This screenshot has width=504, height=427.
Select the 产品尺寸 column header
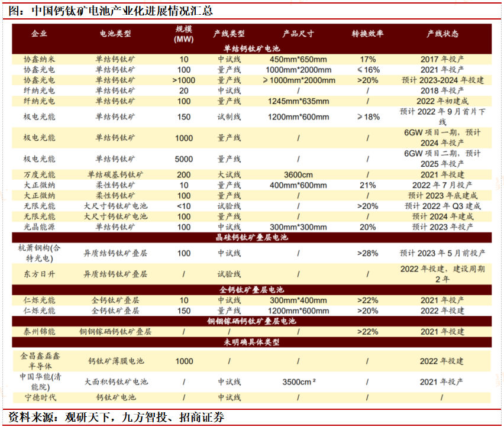click(298, 34)
